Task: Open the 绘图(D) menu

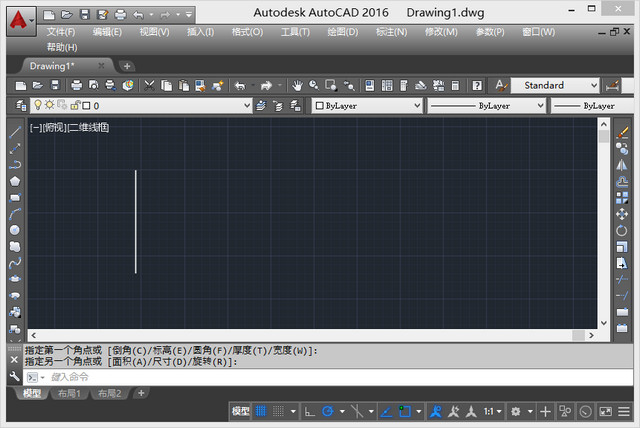Action: [x=342, y=32]
